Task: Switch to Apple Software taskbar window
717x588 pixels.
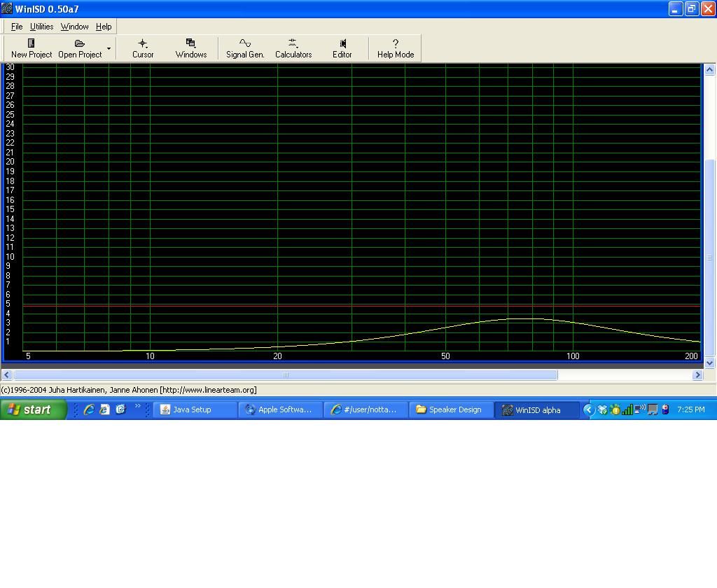Action: point(279,409)
